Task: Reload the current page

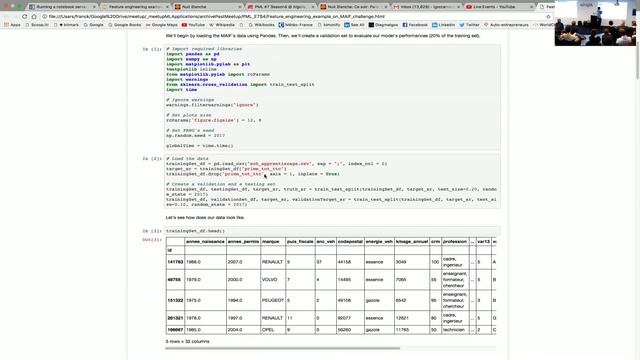Action: tap(24, 16)
